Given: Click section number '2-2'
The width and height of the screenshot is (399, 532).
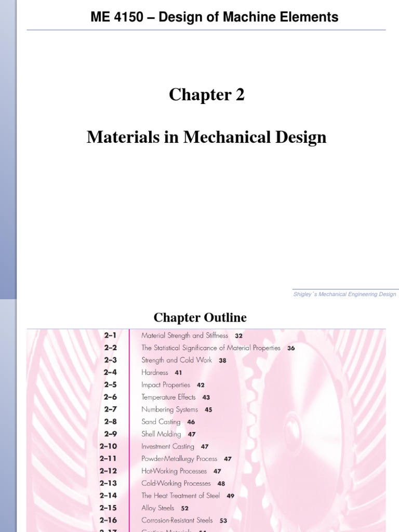Looking at the screenshot, I should 110,348.
